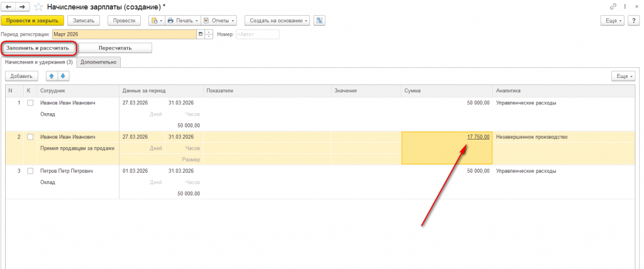Screen dimensions: 644x269
Task: Click the Пересчитать button
Action: (x=115, y=48)
